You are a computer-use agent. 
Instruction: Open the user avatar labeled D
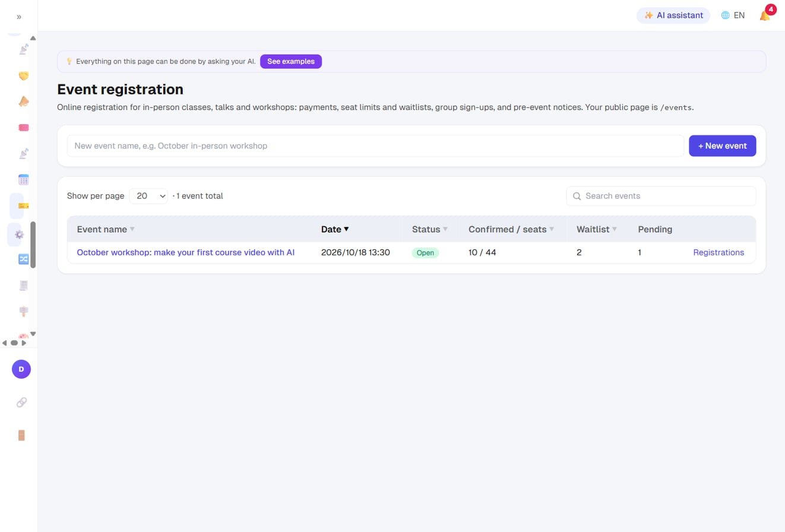pyautogui.click(x=21, y=369)
